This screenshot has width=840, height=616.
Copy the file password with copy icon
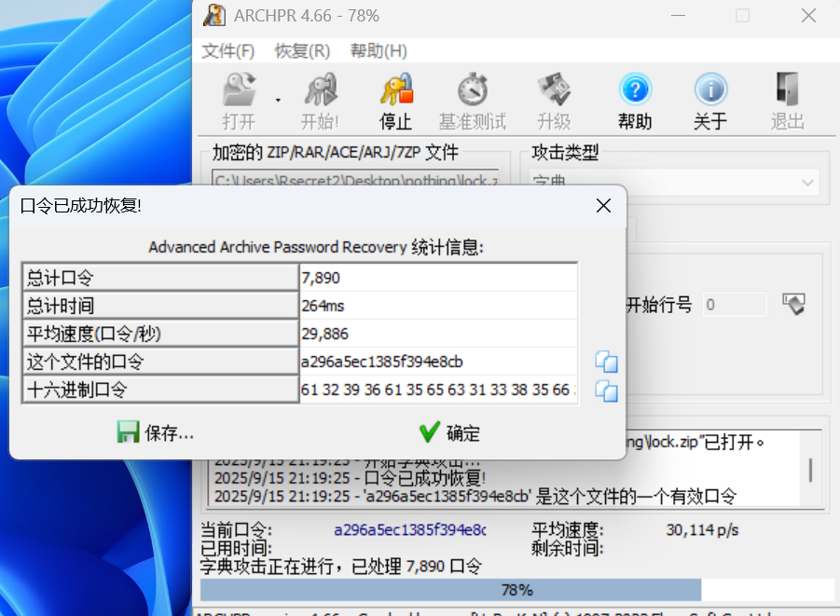(x=606, y=363)
